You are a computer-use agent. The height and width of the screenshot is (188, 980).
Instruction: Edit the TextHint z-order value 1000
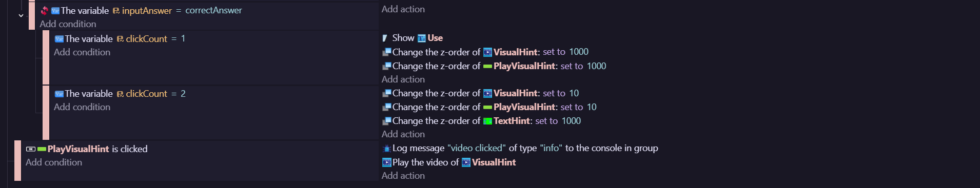(x=571, y=121)
